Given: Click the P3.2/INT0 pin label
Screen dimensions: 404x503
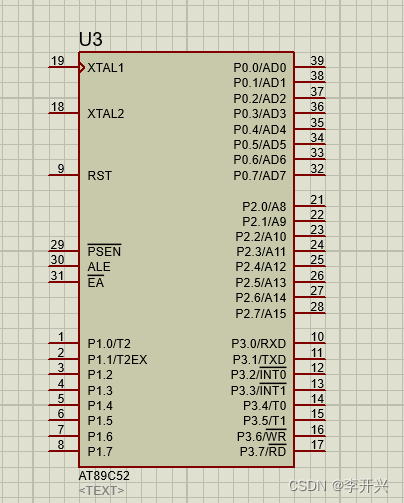Looking at the screenshot, I should point(259,374).
